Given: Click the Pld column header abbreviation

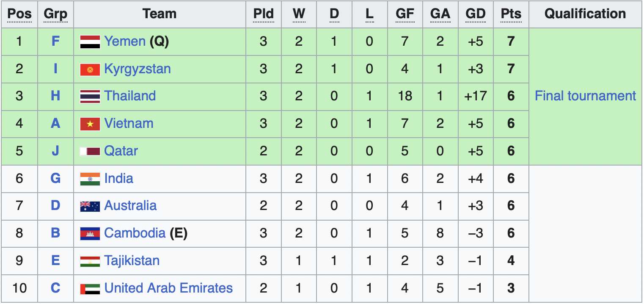Looking at the screenshot, I should tap(264, 14).
